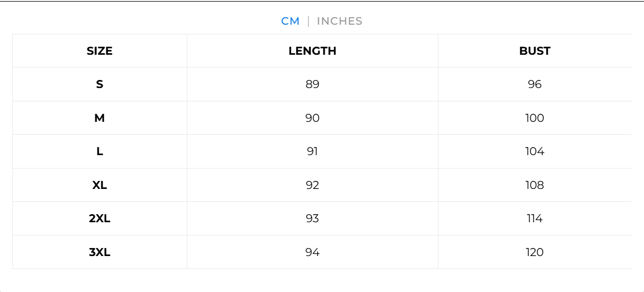Select the M size row label
Viewport: 644px width, 292px height.
[100, 118]
